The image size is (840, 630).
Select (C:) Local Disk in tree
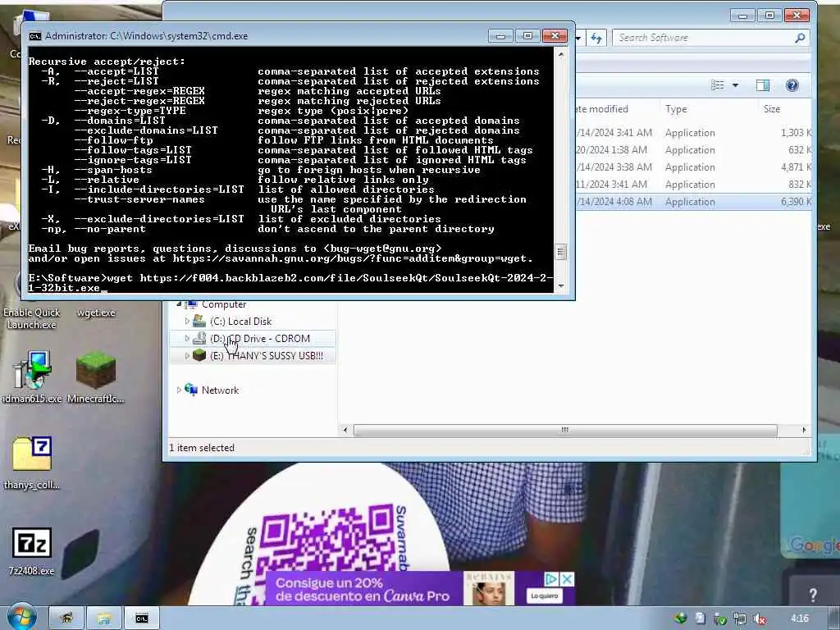point(240,322)
